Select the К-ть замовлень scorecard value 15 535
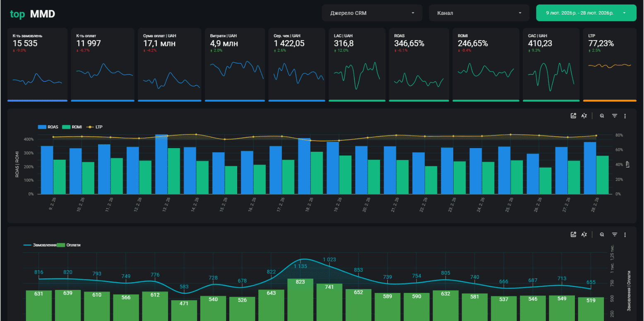 coord(25,43)
